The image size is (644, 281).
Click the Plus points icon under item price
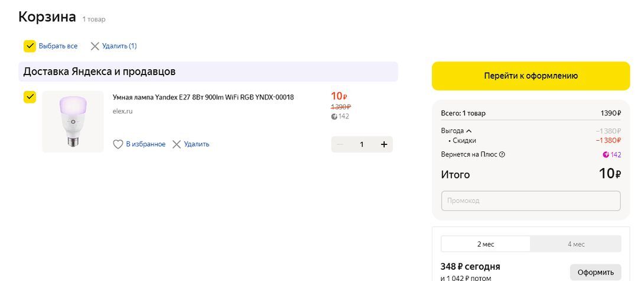tap(334, 117)
